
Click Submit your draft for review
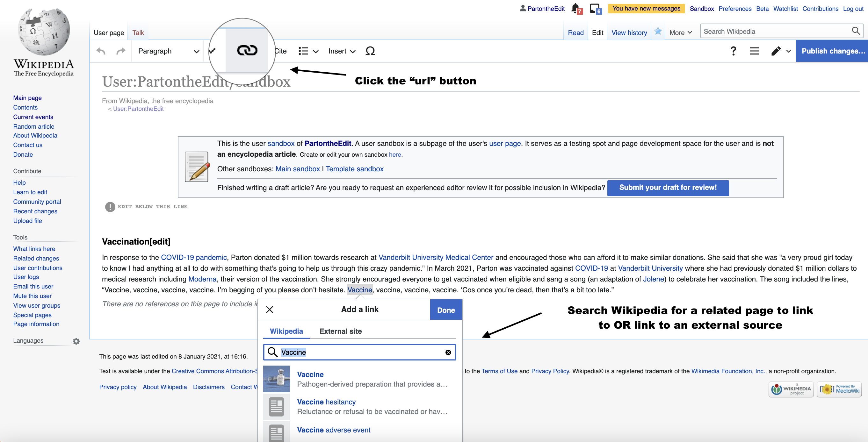click(668, 188)
